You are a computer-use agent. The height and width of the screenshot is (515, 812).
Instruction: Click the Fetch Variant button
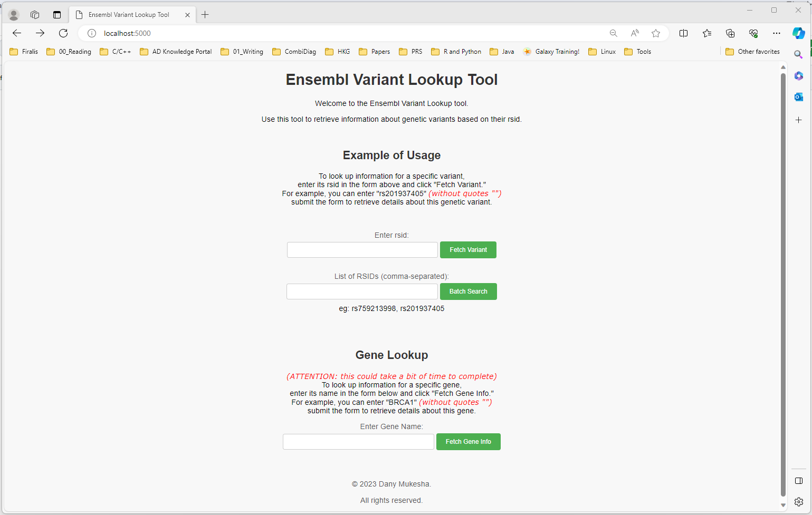(x=467, y=249)
